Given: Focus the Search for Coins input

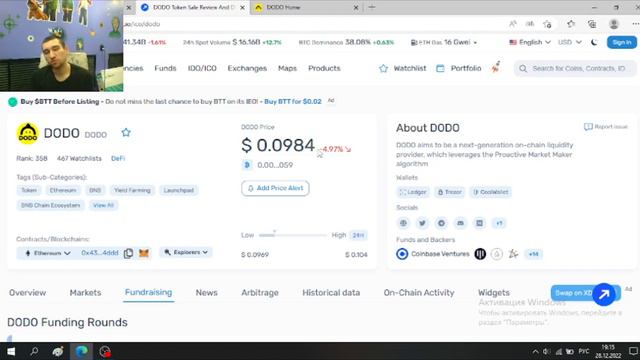Looking at the screenshot, I should pos(575,68).
